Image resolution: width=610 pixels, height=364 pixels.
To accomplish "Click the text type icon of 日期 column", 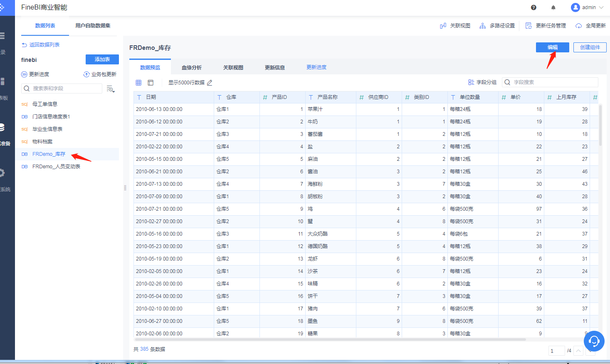I will [x=139, y=97].
